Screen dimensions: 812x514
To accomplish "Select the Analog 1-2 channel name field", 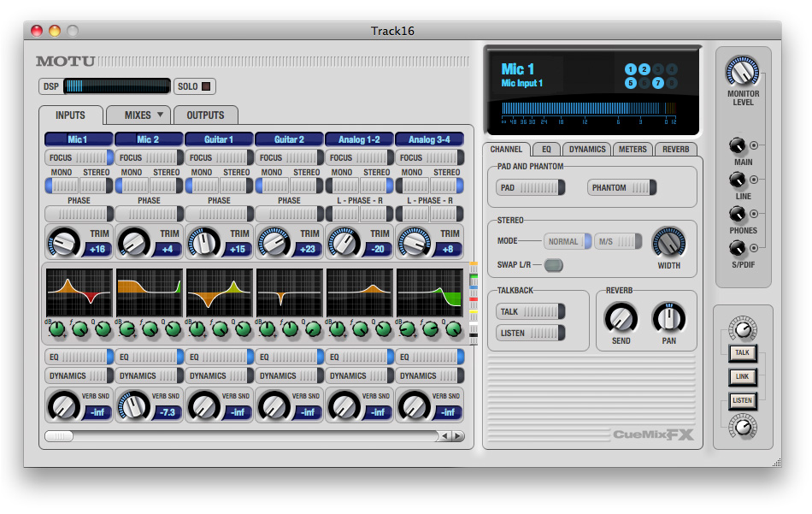I will click(x=359, y=139).
